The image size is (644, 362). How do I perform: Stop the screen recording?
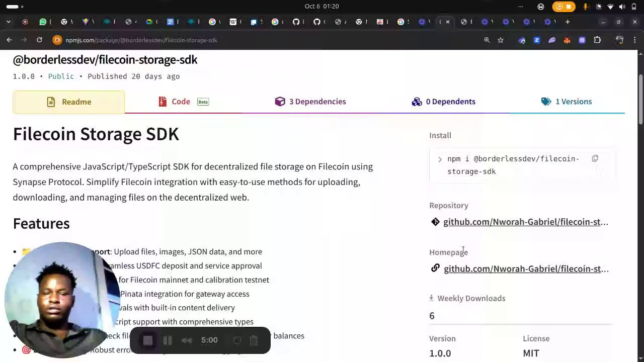[x=148, y=340]
